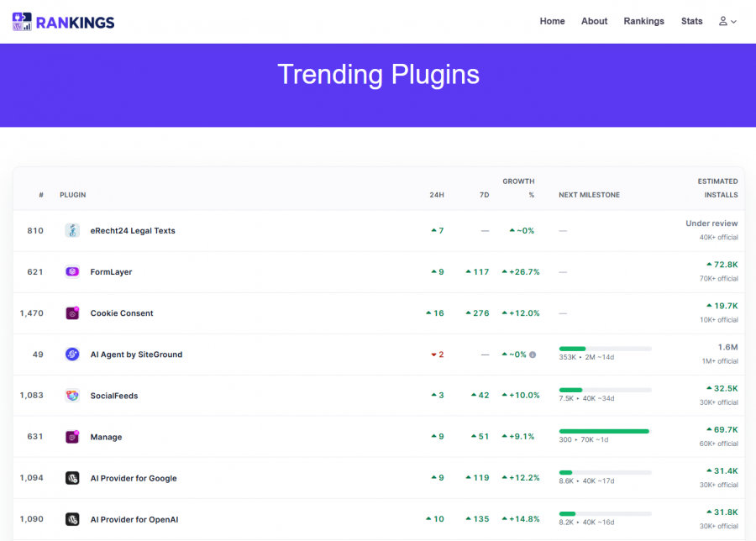The width and height of the screenshot is (756, 541).
Task: Click the '40K+ official' label
Action: [x=718, y=237]
